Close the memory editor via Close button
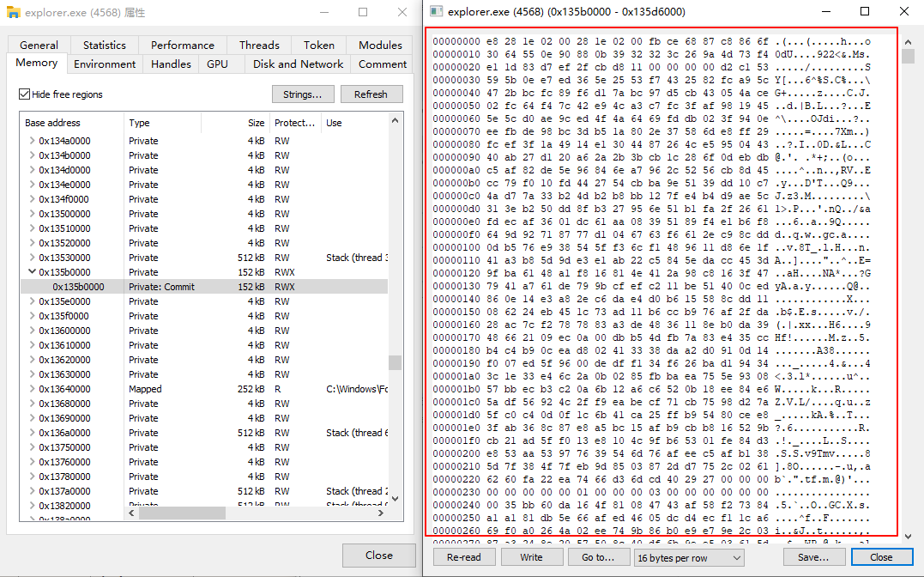Image resolution: width=924 pixels, height=577 pixels. coord(881,557)
